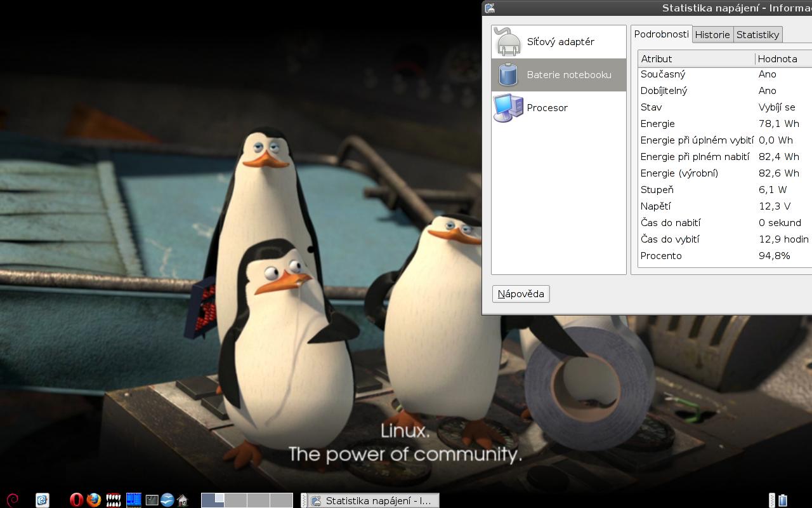This screenshot has width=812, height=508.
Task: Click the Nápověda help button
Action: pyautogui.click(x=521, y=293)
